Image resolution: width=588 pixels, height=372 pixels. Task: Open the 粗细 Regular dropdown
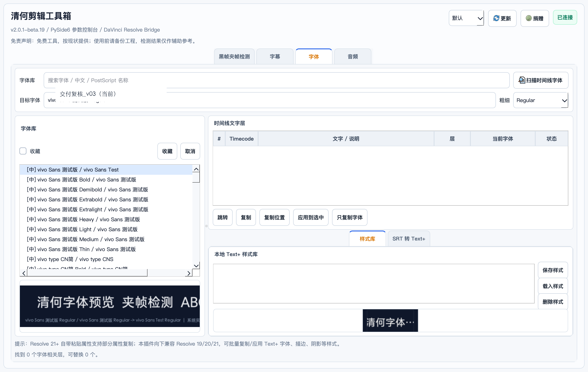click(541, 100)
